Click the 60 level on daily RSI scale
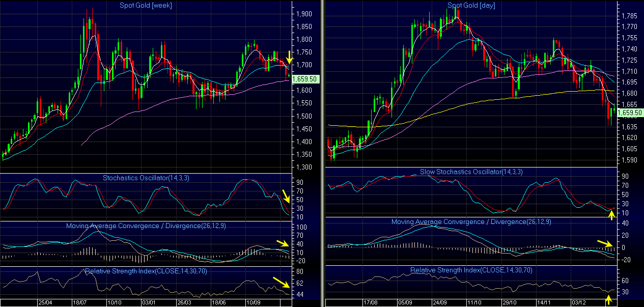 [625, 281]
